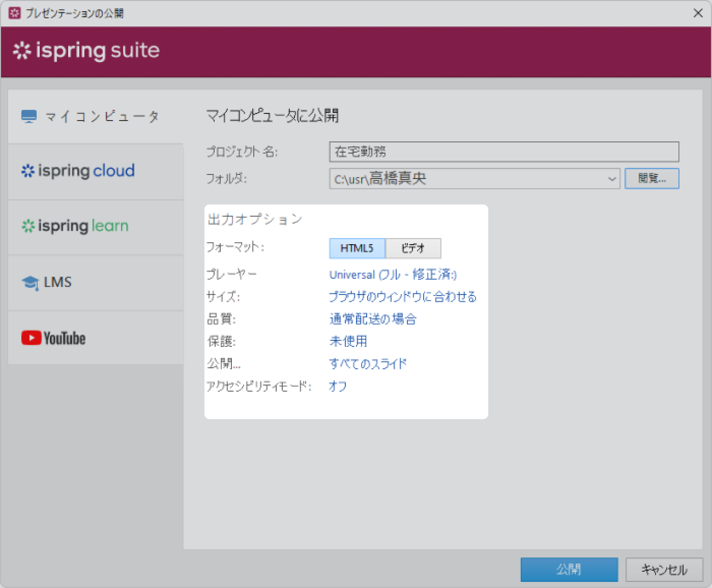Open the 通常配送の場合 quality setting
Viewport: 712px width, 588px height.
coord(373,319)
